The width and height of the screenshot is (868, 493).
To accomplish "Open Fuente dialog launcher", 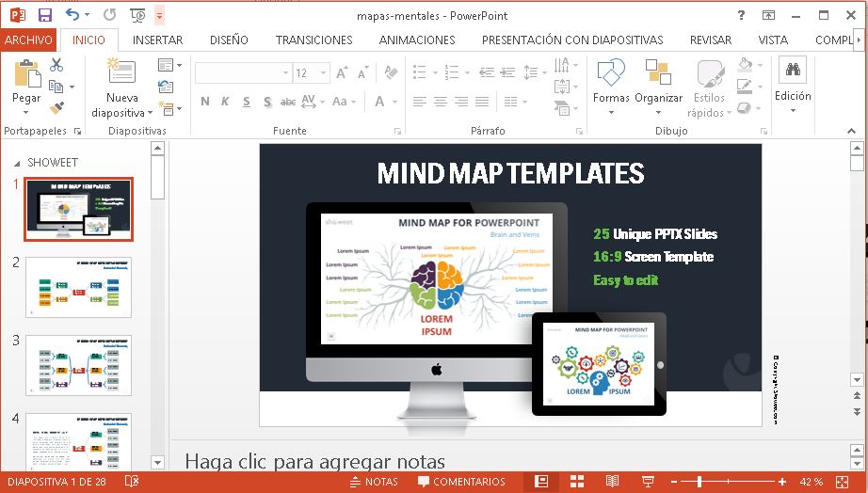I will point(397,131).
